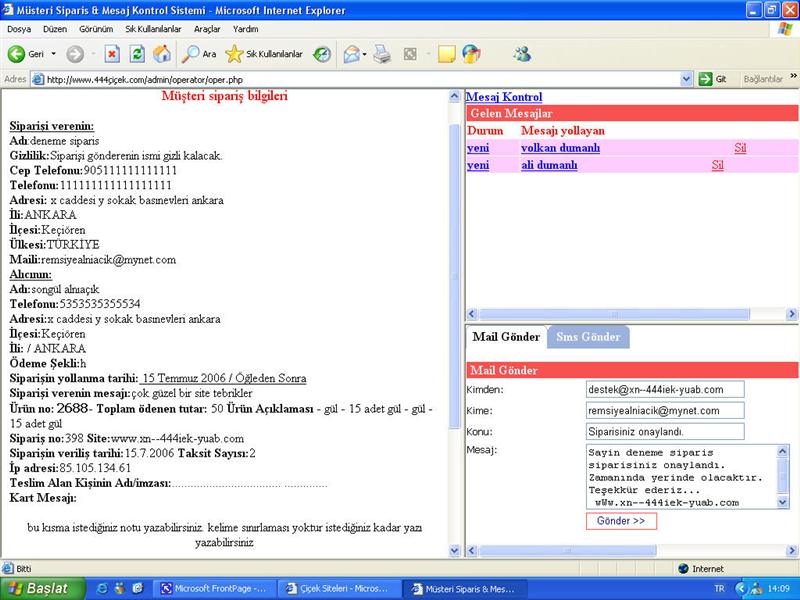Click the yellow note Discuss icon
This screenshot has height=600, width=800.
[x=447, y=54]
